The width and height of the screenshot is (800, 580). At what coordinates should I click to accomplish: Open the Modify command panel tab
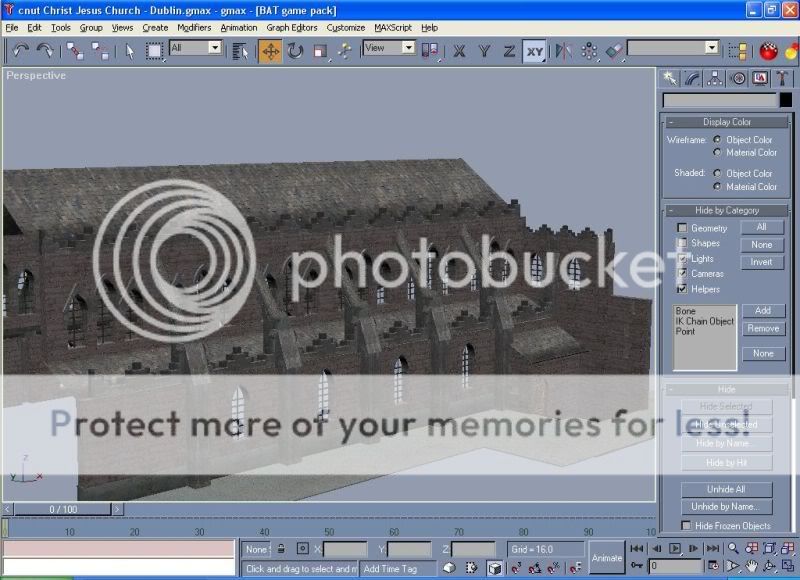[x=693, y=78]
